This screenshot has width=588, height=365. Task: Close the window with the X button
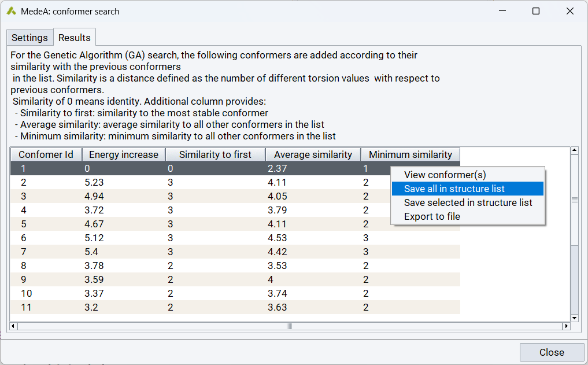[570, 11]
